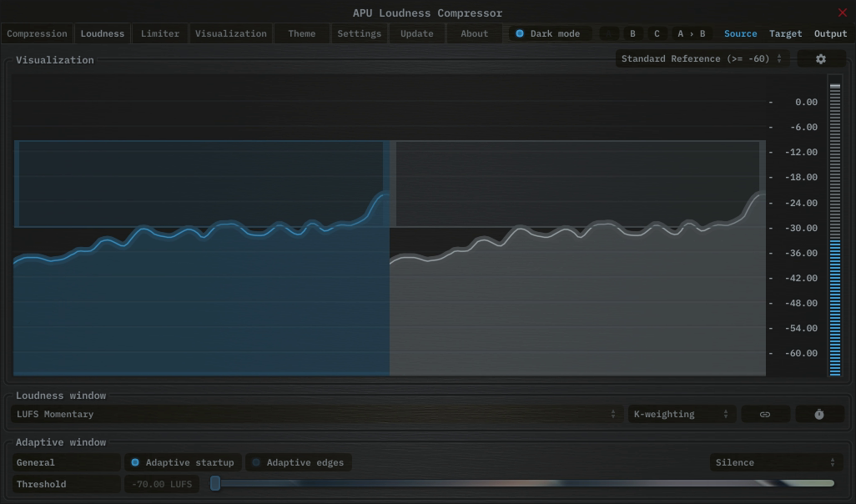Viewport: 856px width, 504px height.
Task: Enable Adaptive edges
Action: (298, 463)
